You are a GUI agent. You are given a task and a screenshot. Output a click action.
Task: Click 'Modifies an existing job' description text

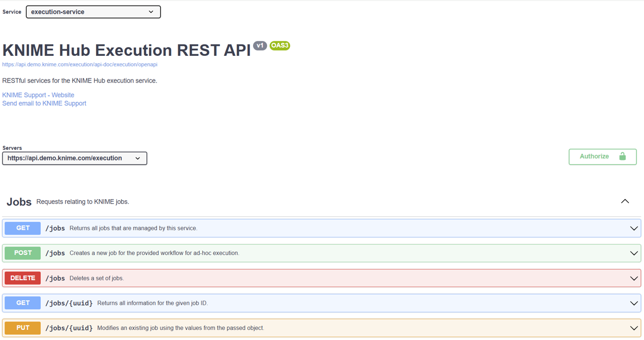tap(181, 328)
